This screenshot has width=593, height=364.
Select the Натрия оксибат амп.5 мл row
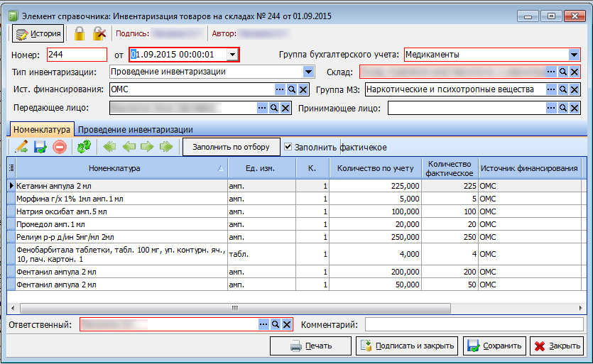tap(294, 211)
